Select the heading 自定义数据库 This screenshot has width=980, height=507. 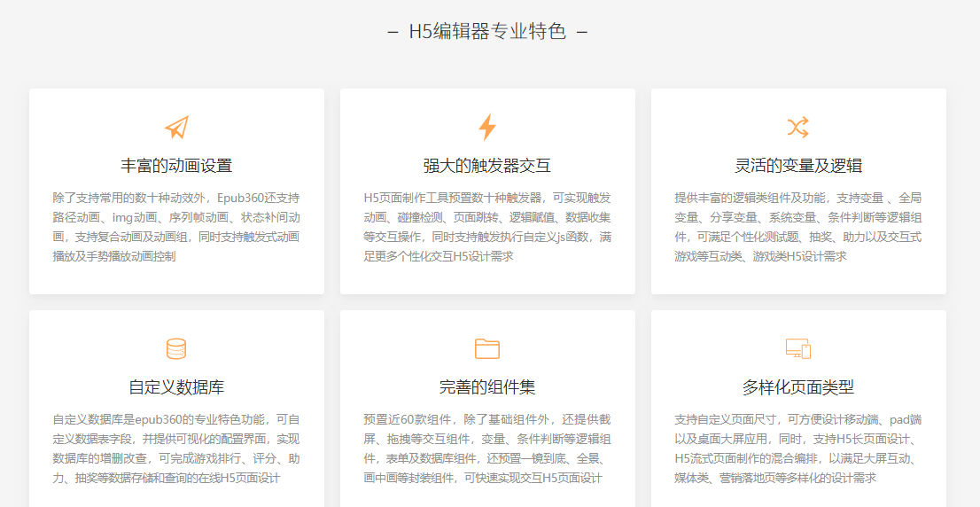(176, 387)
